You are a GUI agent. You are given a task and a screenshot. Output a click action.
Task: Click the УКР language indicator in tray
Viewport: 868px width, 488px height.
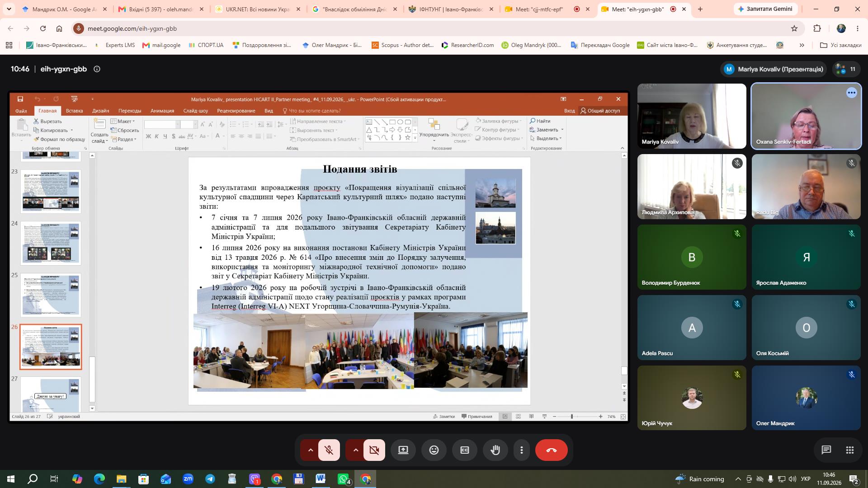click(x=805, y=479)
